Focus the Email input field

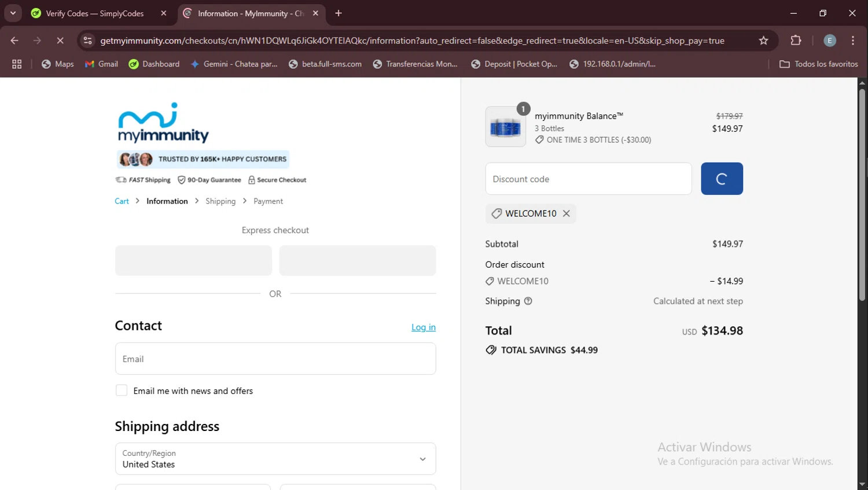click(x=275, y=359)
